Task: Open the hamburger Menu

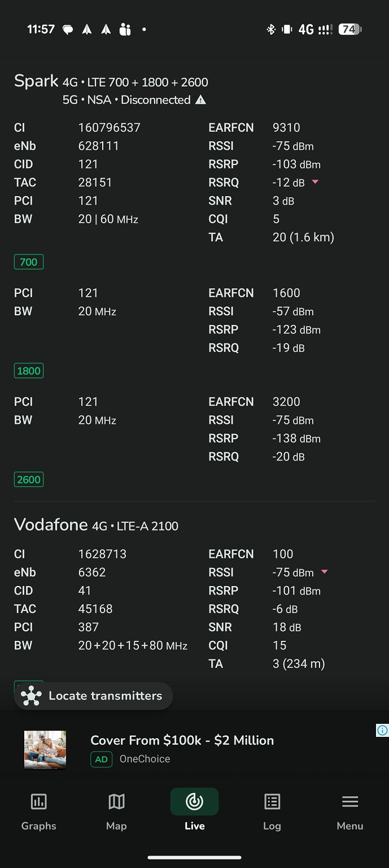Action: [350, 810]
